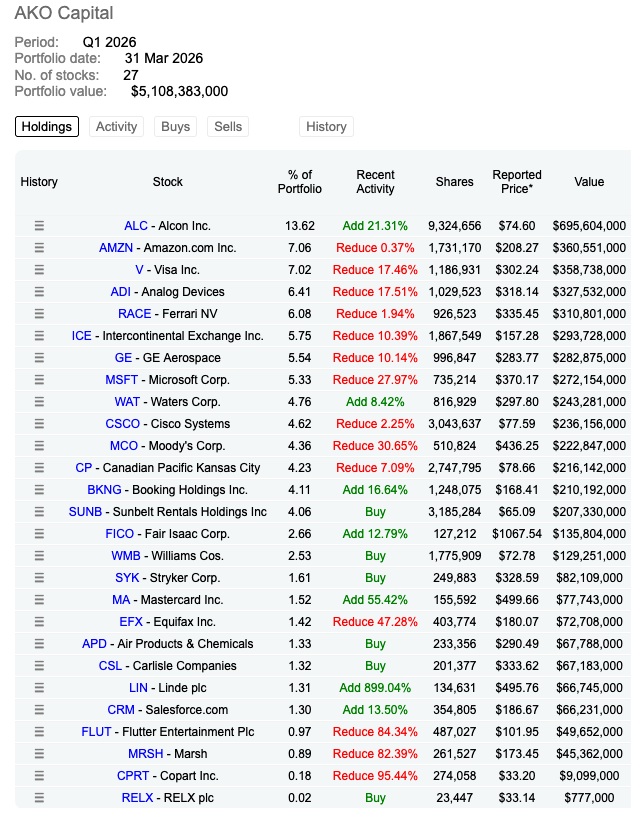Open the CPRT ticker link
Viewport: 644px width, 825px height.
[x=133, y=776]
